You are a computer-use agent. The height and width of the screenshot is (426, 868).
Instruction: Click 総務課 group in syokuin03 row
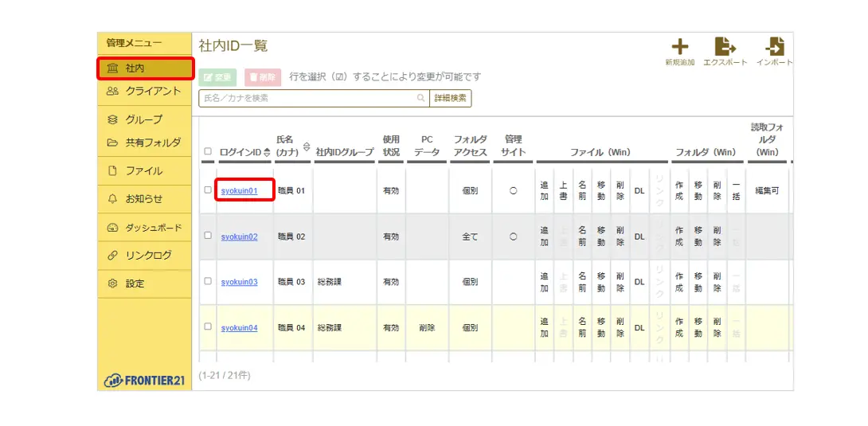tap(330, 282)
